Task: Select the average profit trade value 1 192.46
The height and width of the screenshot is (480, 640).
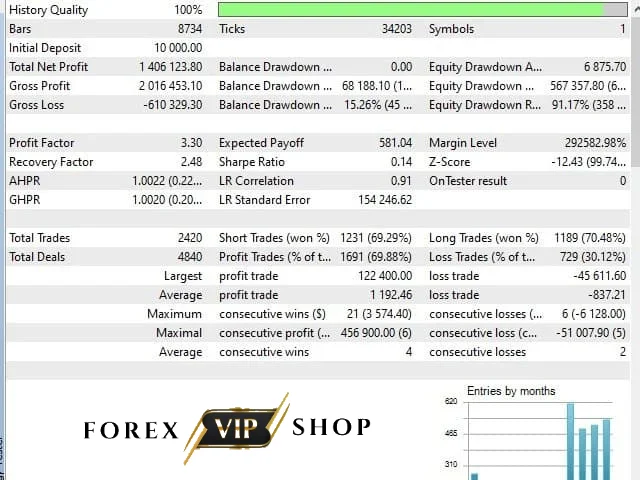Action: tap(391, 295)
